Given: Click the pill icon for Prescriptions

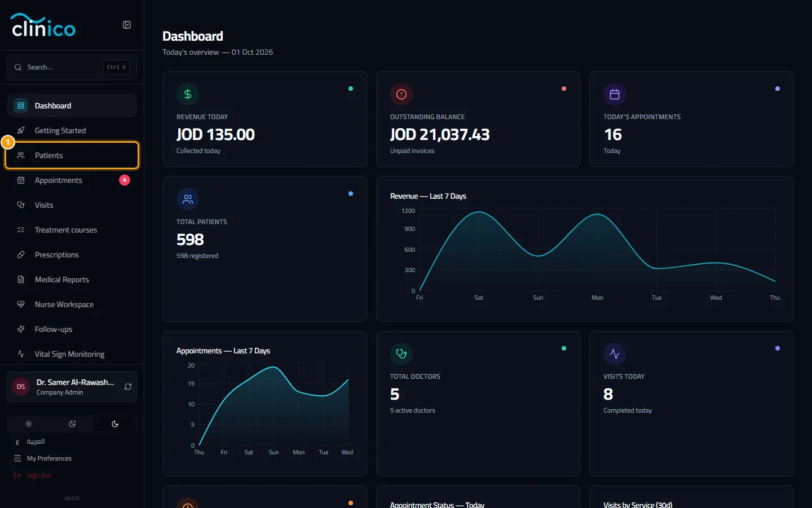Looking at the screenshot, I should point(21,255).
